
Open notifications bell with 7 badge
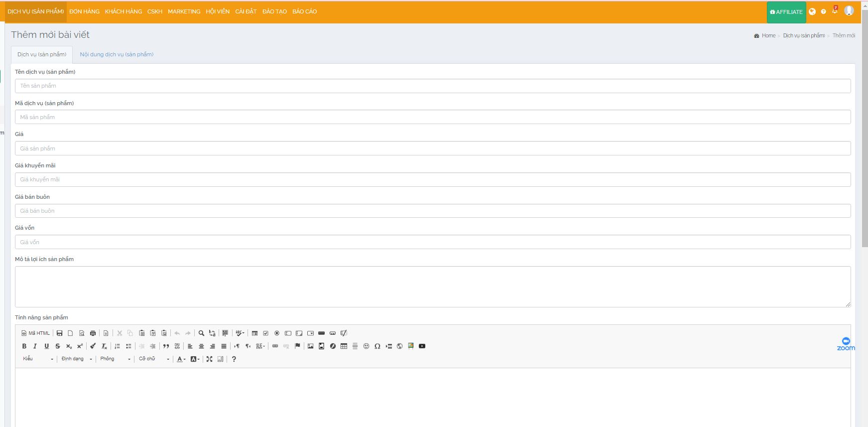pyautogui.click(x=835, y=10)
